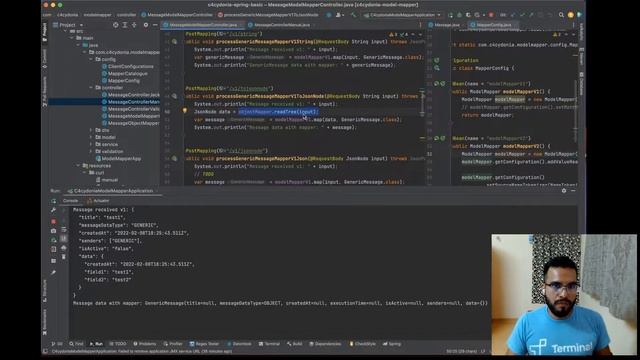Screen dimensions: 640x360
Task: Open run configuration dropdown
Action: pyautogui.click(x=402, y=15)
